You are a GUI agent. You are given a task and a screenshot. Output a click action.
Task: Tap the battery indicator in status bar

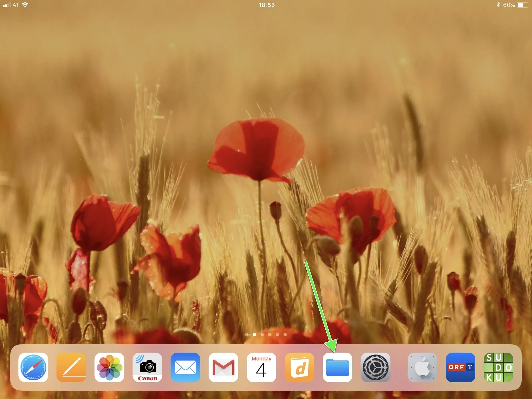[x=522, y=5]
